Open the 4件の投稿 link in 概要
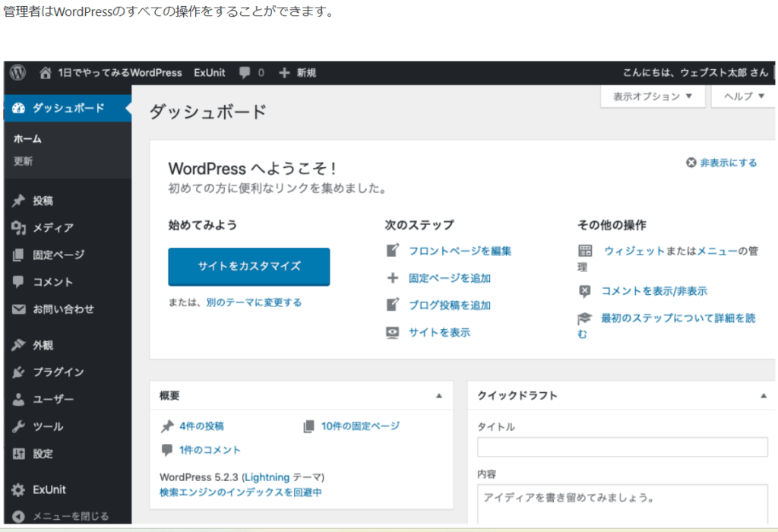Viewport: 778px width, 532px height. (201, 426)
